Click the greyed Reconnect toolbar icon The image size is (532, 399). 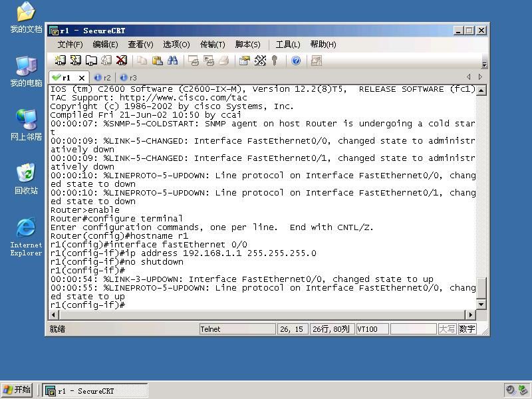point(106,61)
